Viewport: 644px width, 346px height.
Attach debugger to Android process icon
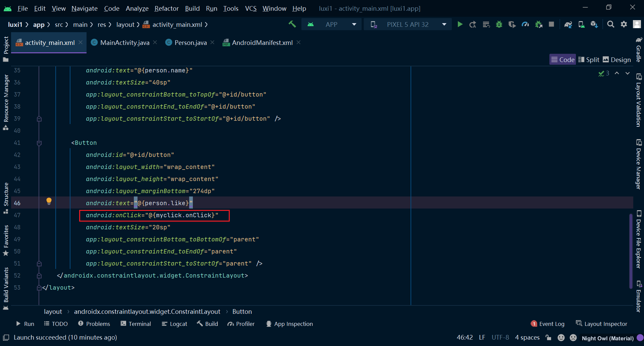tap(539, 24)
